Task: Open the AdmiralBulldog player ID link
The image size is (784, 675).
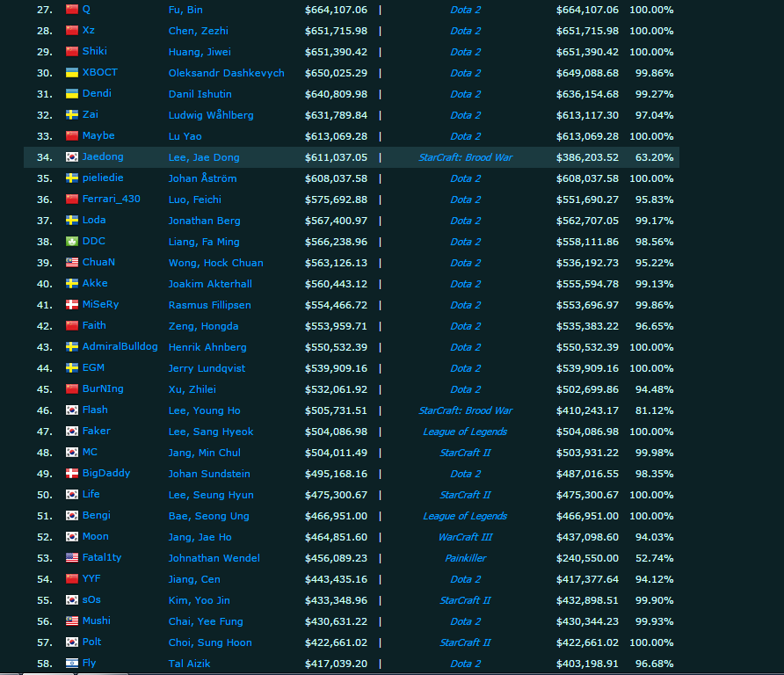Action: (x=120, y=346)
